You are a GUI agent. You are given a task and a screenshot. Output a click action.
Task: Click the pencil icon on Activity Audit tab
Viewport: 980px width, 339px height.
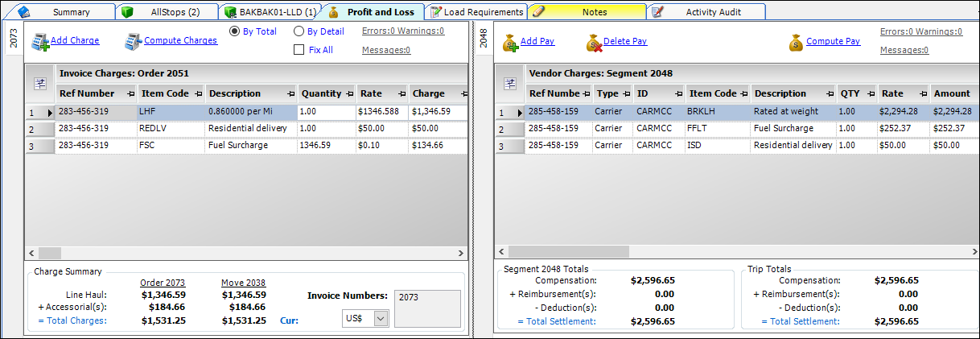[657, 12]
